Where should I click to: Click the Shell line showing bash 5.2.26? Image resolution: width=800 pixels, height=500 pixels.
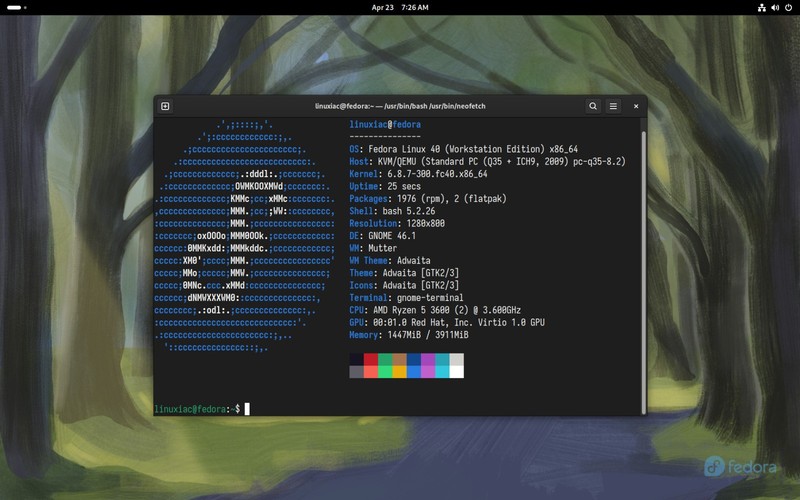pyautogui.click(x=392, y=211)
